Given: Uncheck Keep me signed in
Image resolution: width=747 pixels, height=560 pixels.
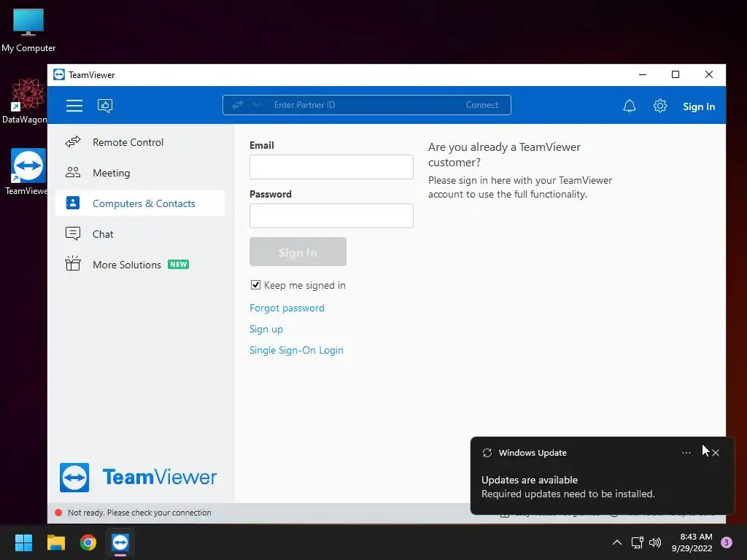Looking at the screenshot, I should (x=255, y=285).
